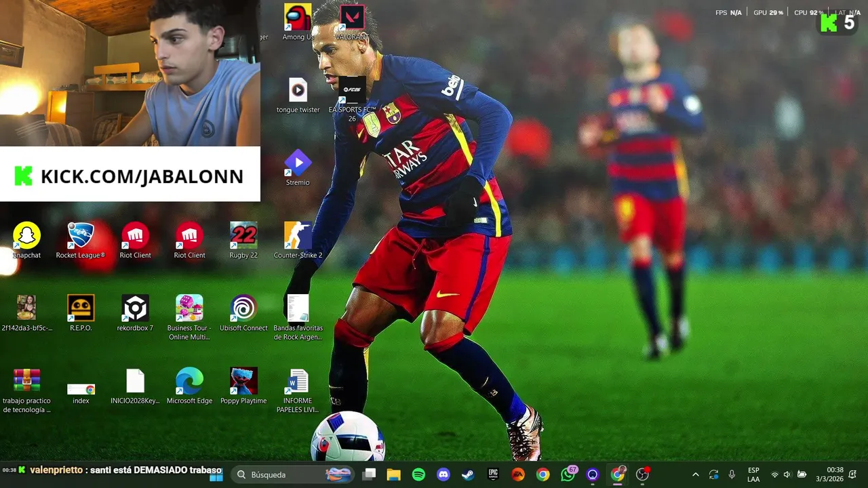Select the 2f142da3-bf5c image file
868x488 pixels.
click(26, 313)
